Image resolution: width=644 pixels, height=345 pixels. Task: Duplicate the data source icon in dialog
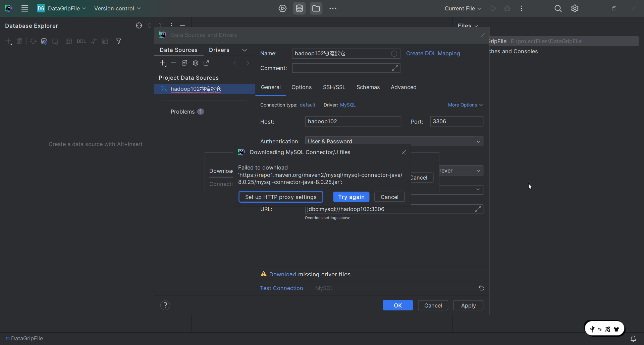184,63
